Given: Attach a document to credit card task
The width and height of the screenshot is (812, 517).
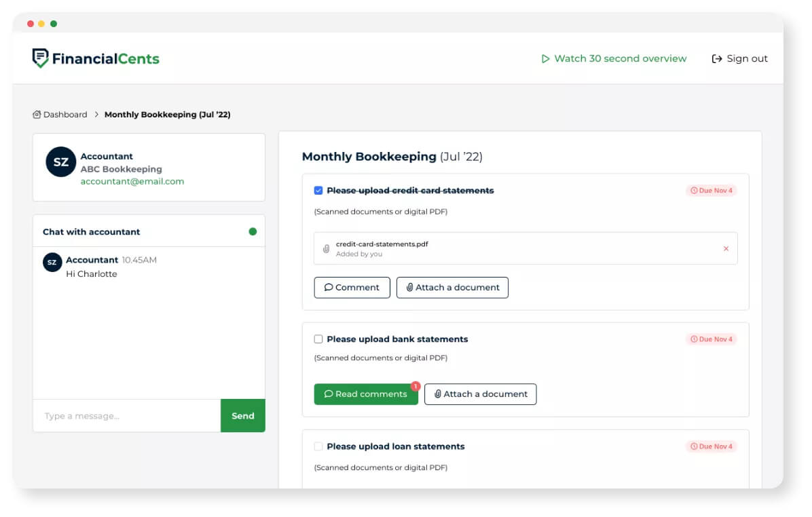Looking at the screenshot, I should tap(453, 287).
